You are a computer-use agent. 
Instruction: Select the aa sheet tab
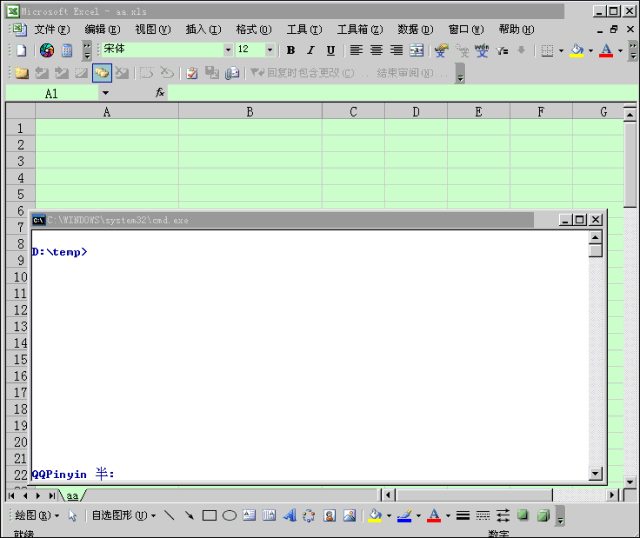point(72,496)
